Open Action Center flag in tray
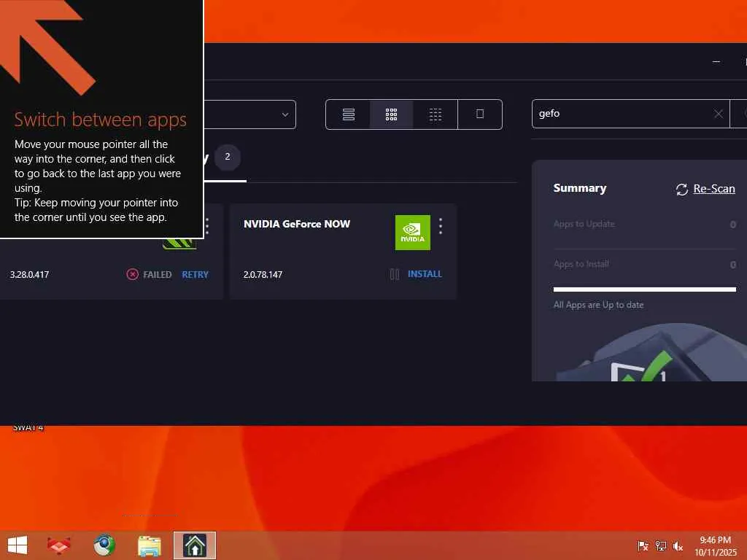Viewport: 747px width, 560px height. 643,545
